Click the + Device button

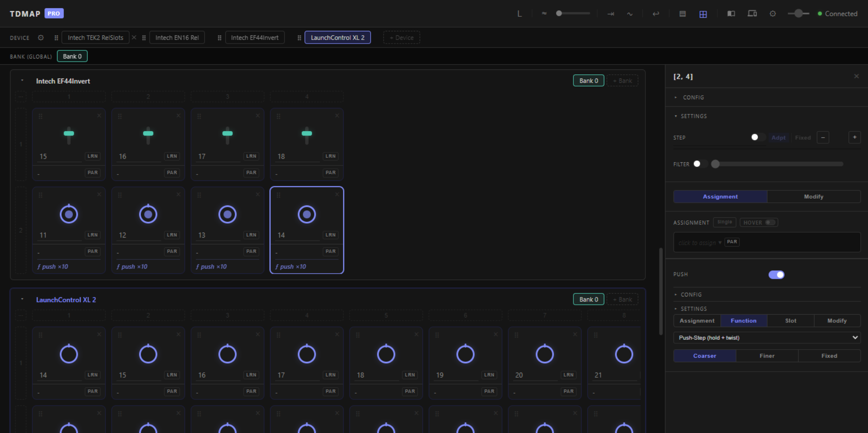pyautogui.click(x=402, y=38)
